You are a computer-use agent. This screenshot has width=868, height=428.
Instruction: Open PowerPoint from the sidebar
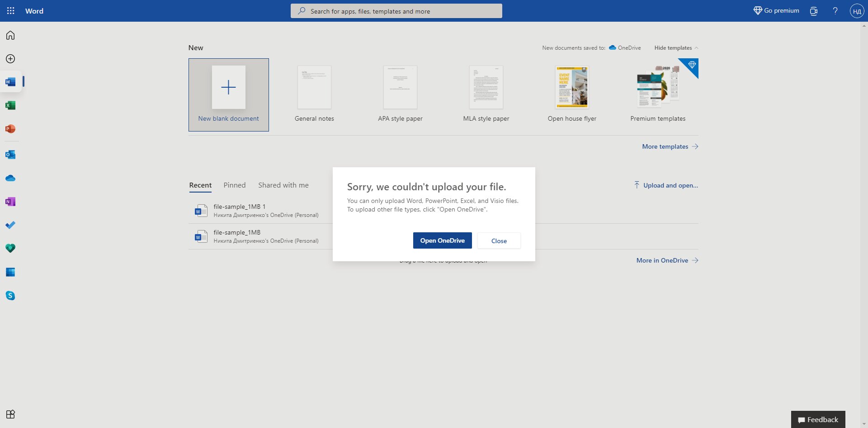10,129
